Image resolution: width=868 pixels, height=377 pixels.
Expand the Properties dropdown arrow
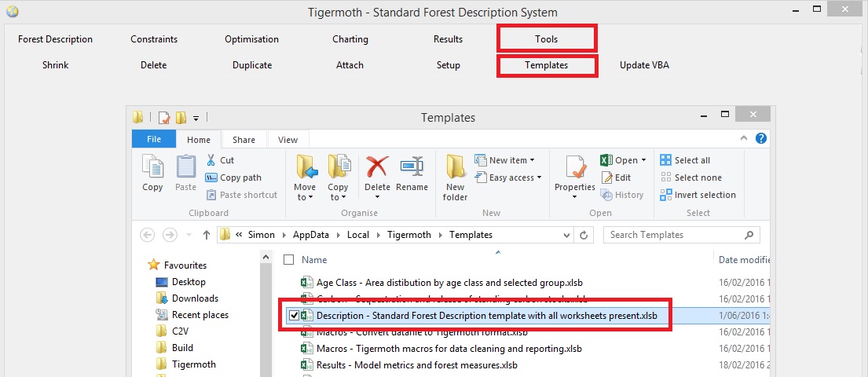575,197
